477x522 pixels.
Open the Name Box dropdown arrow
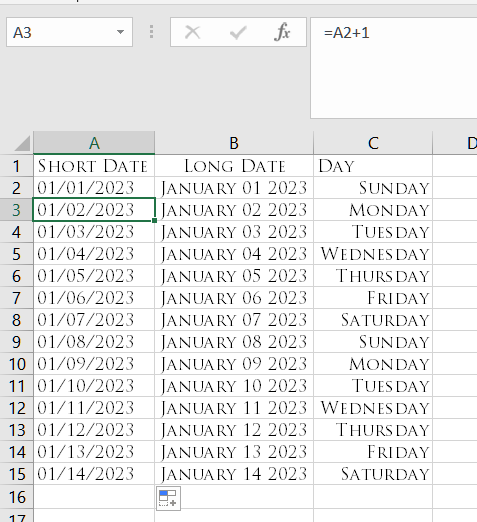coord(120,32)
